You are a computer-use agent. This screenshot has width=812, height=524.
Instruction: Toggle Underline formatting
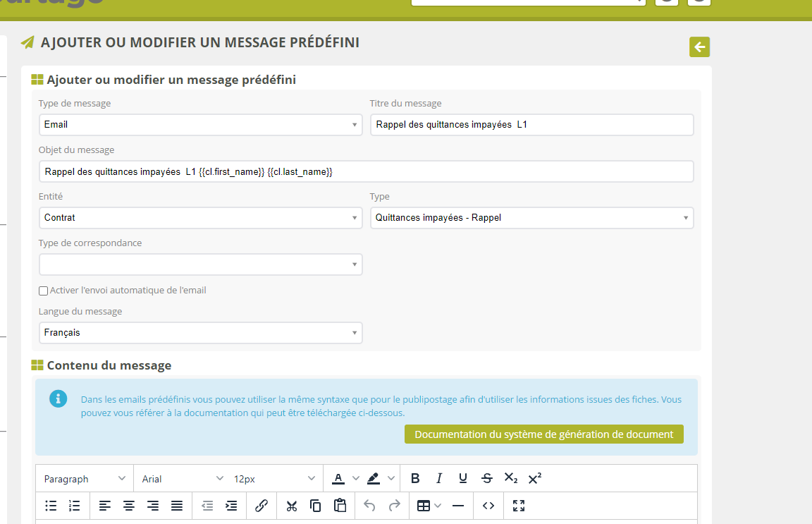point(463,478)
